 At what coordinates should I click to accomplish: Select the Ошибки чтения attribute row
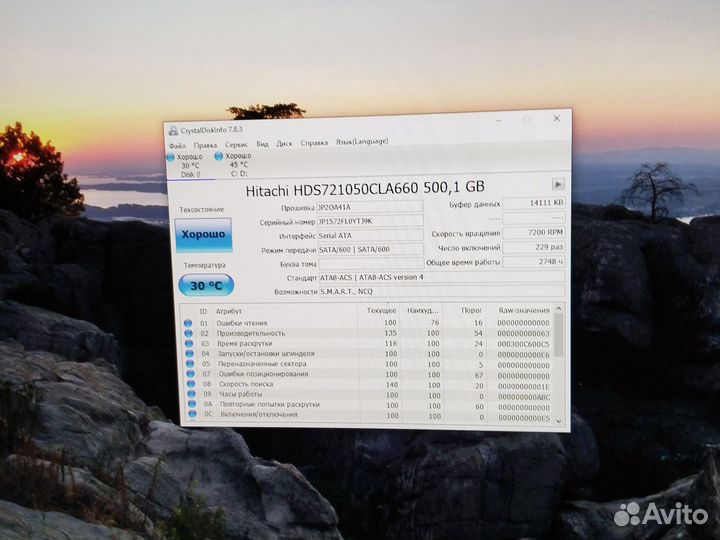point(368,323)
